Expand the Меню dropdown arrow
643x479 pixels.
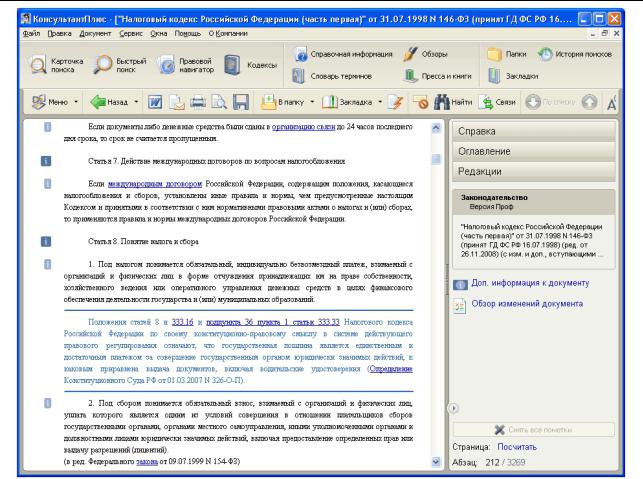[76, 102]
